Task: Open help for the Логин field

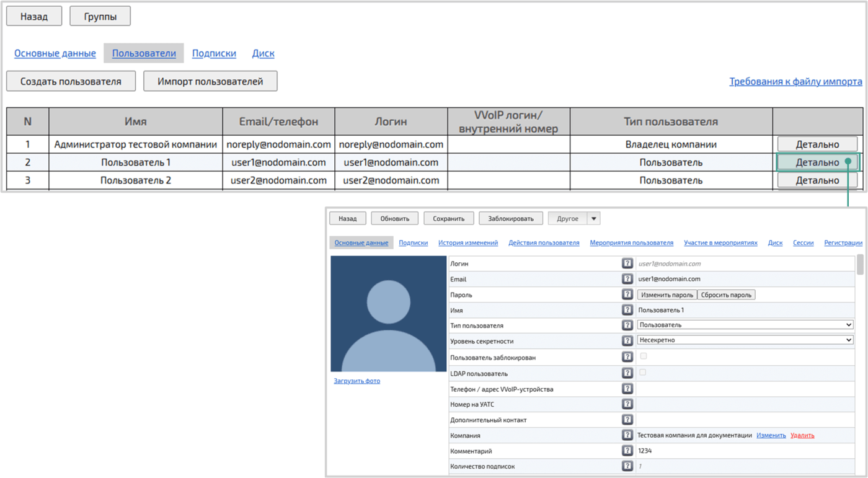Action: (627, 263)
